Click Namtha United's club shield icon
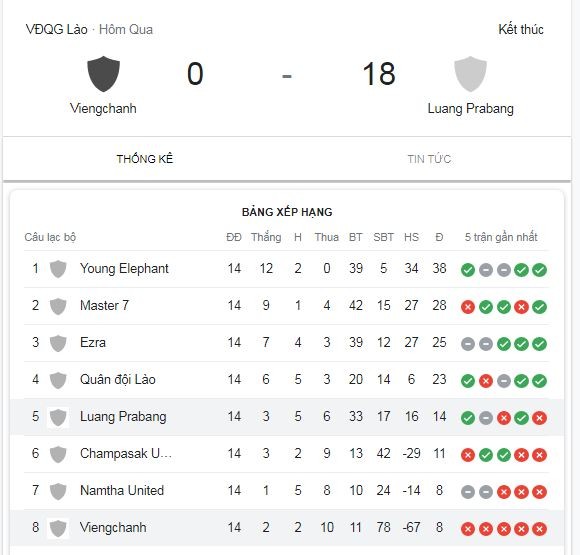The image size is (580, 555). click(x=58, y=491)
